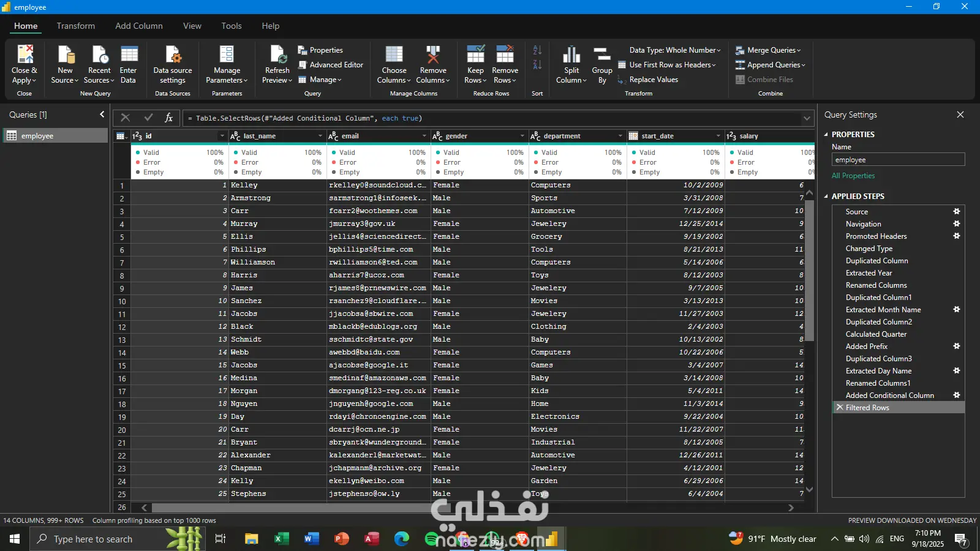Viewport: 980px width, 551px height.
Task: Click the fx add step icon
Action: 169,118
